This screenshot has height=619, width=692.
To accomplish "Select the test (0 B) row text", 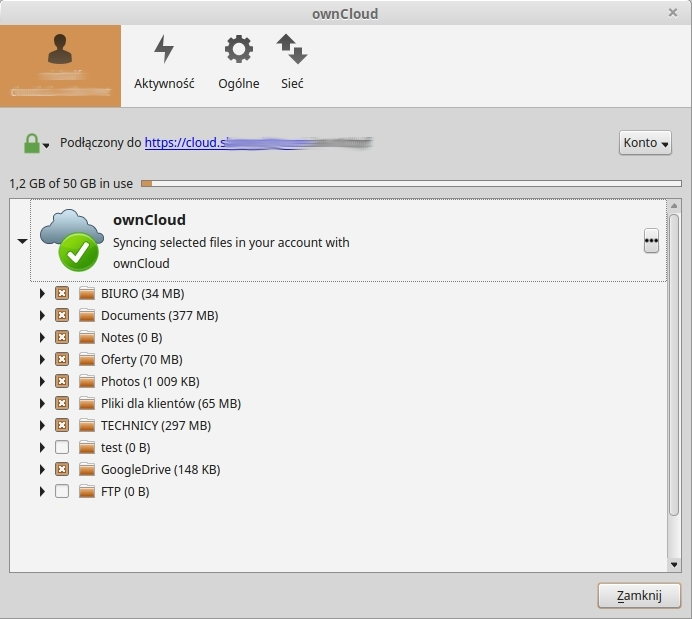I will [126, 447].
